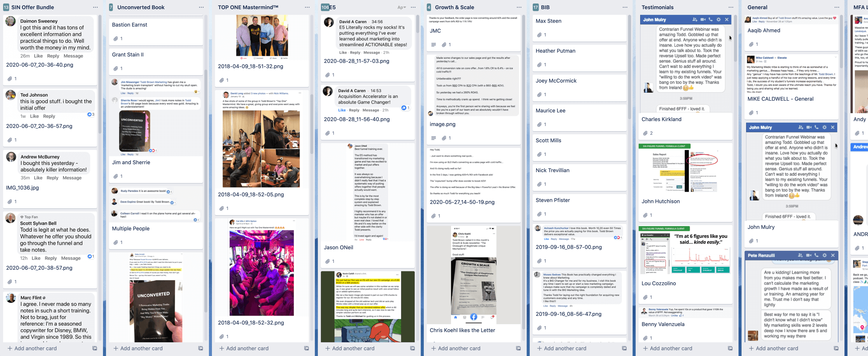Open the Steven Pfister card

coord(580,207)
